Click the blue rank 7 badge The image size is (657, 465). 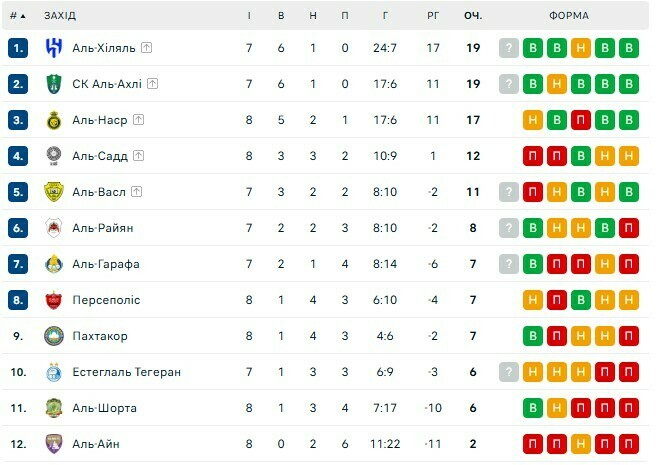click(x=18, y=264)
